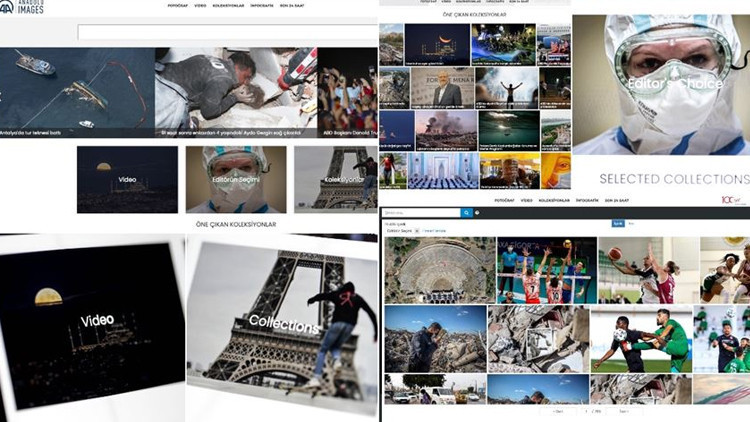Open the Koleksiyonlar Eiffel Tower tile
This screenshot has height=422, width=750.
pos(335,179)
